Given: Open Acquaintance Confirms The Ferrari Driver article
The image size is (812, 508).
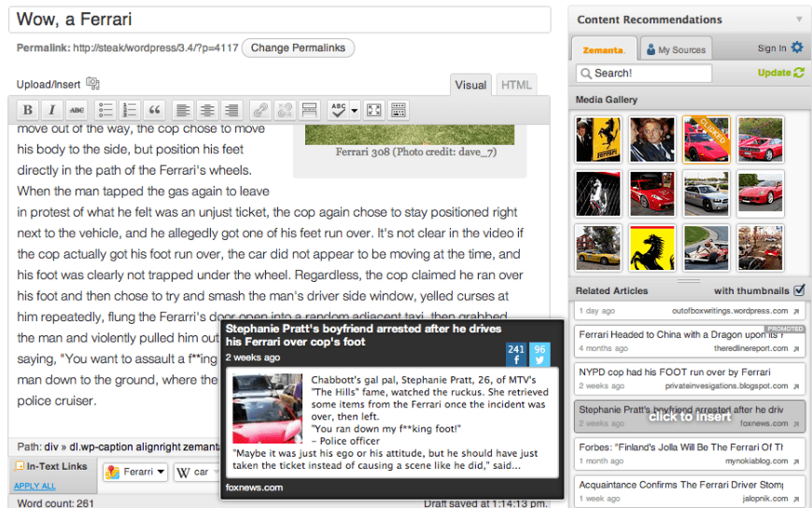Looking at the screenshot, I should pyautogui.click(x=690, y=491).
